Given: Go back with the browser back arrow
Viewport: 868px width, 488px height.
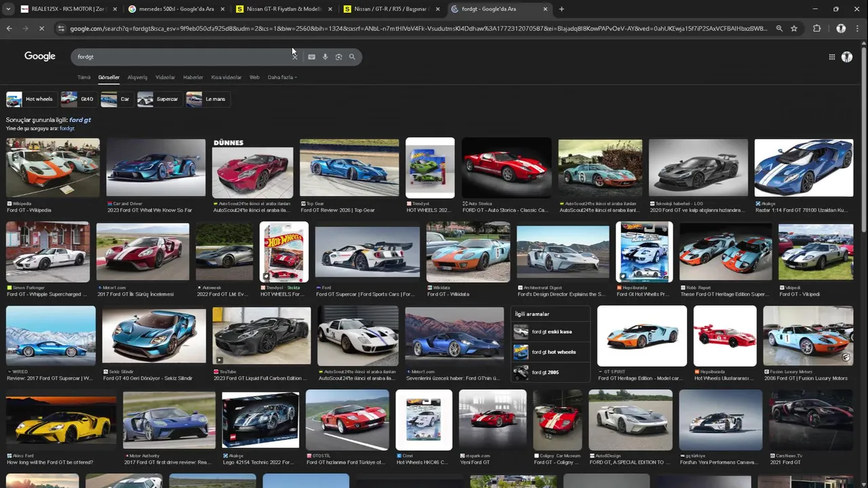Looking at the screenshot, I should click(x=9, y=28).
